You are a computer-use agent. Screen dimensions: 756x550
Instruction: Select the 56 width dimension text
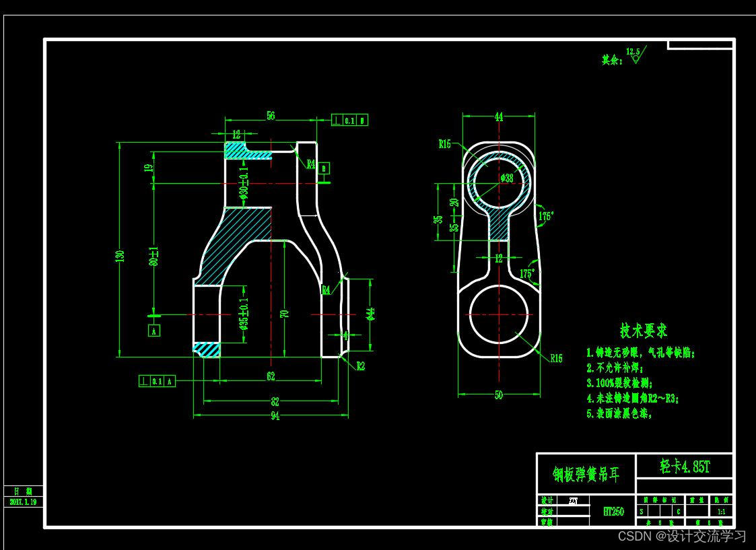(271, 116)
